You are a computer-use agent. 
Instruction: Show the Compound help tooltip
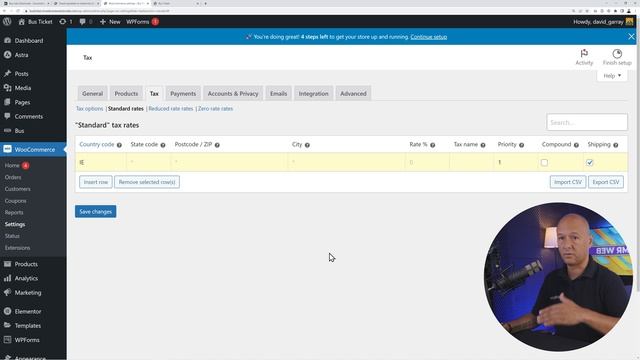point(576,145)
